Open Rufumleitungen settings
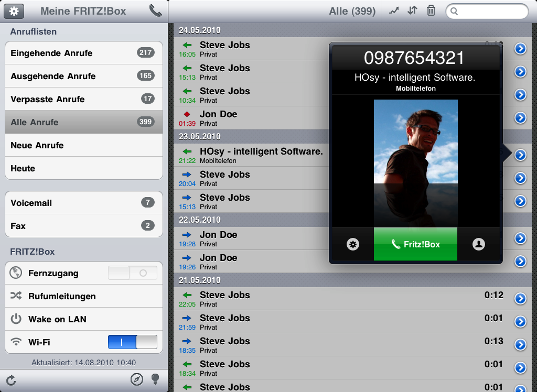 coord(84,296)
